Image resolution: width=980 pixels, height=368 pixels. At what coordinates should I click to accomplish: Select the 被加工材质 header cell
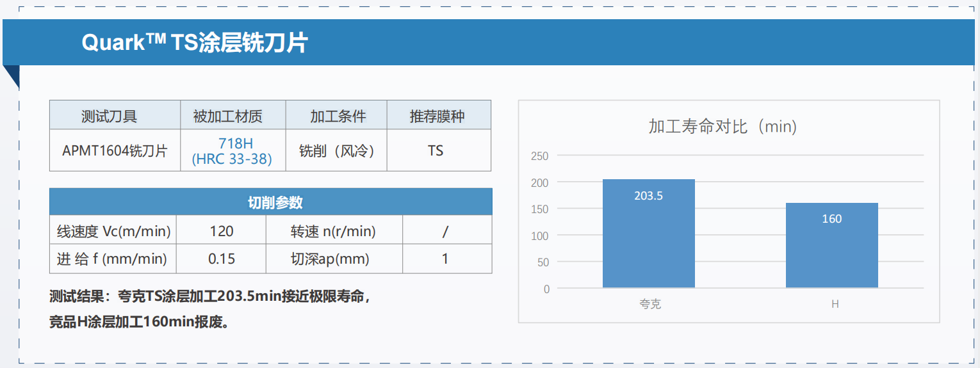click(x=233, y=116)
